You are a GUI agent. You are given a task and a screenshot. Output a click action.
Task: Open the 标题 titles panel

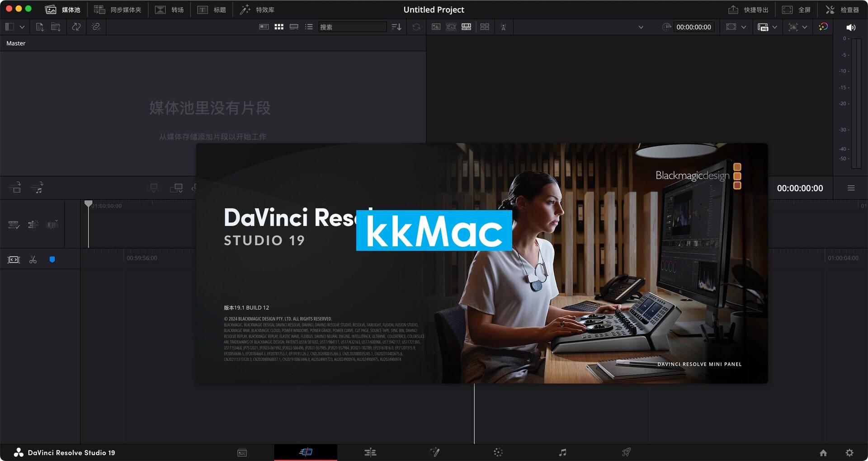(x=212, y=9)
